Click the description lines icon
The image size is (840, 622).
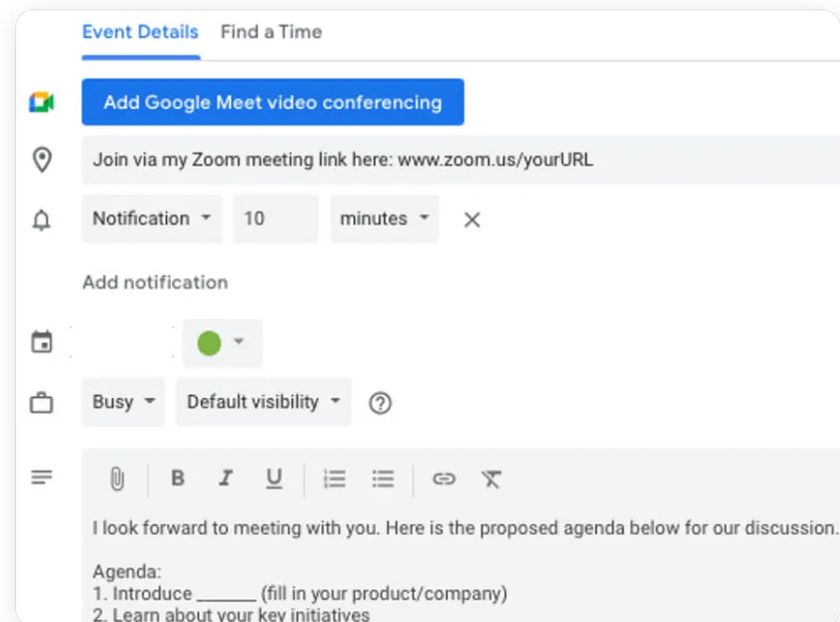pyautogui.click(x=41, y=477)
